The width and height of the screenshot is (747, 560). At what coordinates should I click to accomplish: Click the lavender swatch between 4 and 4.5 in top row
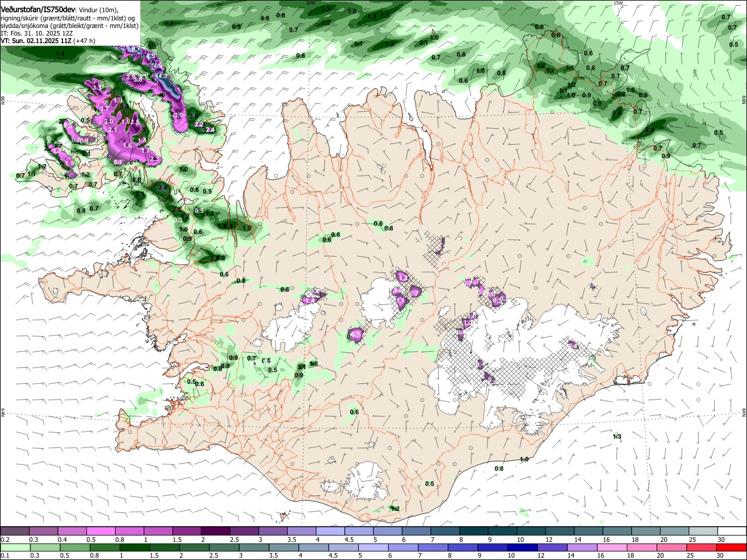(x=330, y=531)
